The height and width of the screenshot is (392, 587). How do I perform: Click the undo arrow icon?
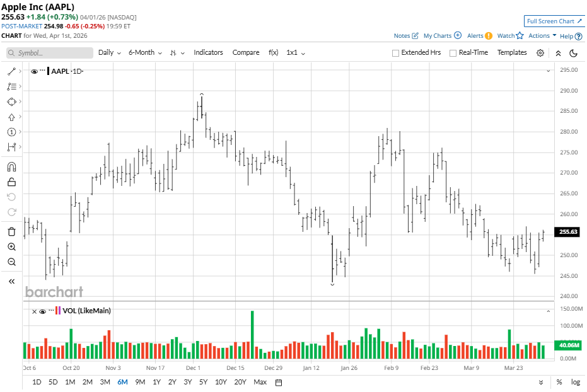11,197
